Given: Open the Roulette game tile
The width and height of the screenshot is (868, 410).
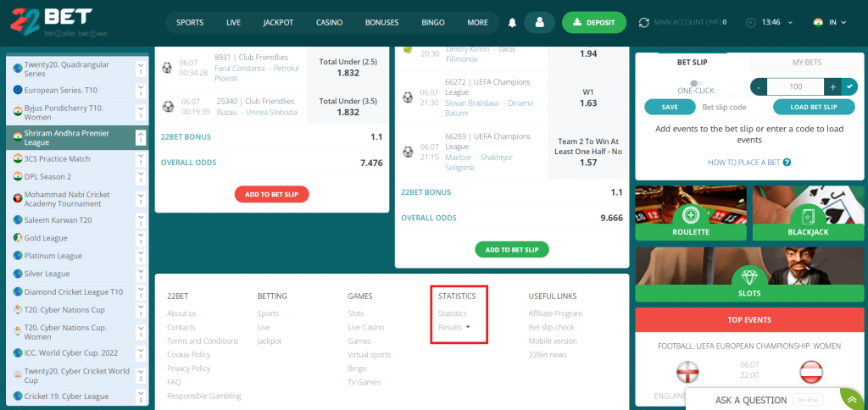Looking at the screenshot, I should [x=690, y=215].
